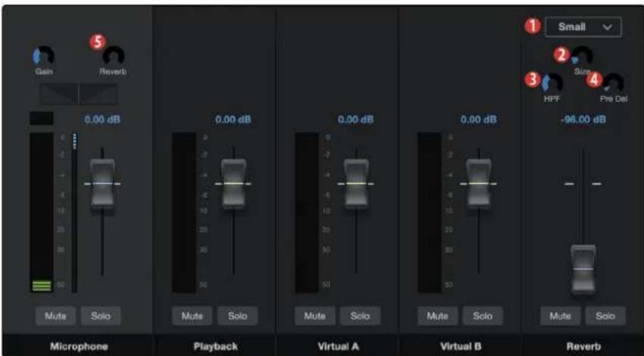Click the Reverb channel name label

point(583,346)
